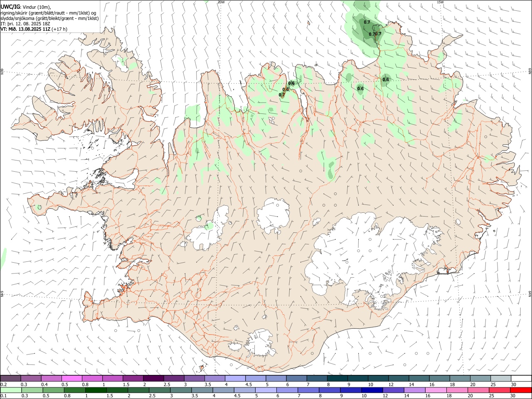Click the pure red 30 mm rain swatch
The height and width of the screenshot is (399, 532).
(x=521, y=390)
